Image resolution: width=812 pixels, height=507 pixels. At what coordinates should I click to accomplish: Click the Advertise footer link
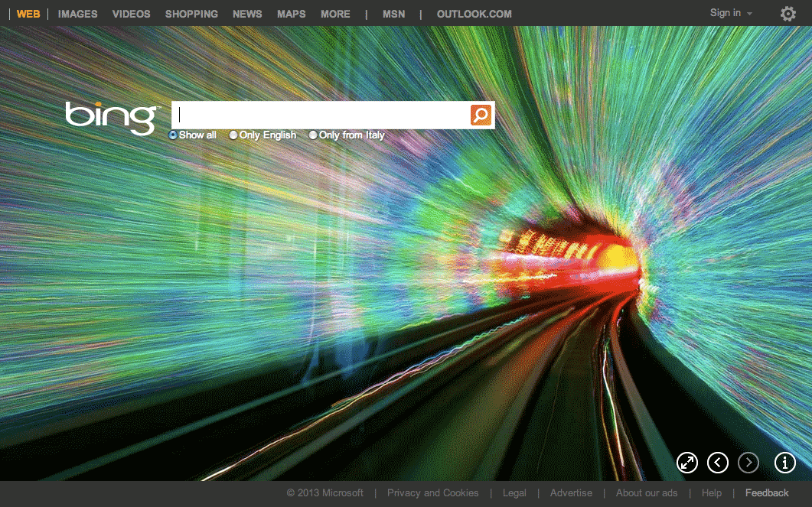pyautogui.click(x=571, y=493)
